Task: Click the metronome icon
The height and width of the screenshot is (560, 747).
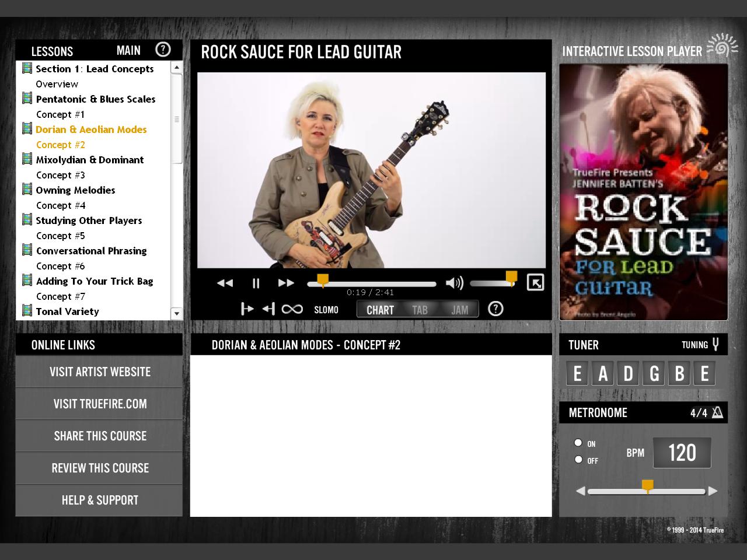Action: tap(717, 412)
